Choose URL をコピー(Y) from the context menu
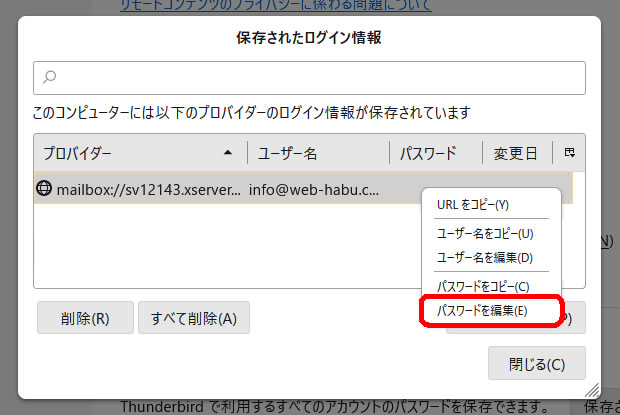 coord(473,204)
